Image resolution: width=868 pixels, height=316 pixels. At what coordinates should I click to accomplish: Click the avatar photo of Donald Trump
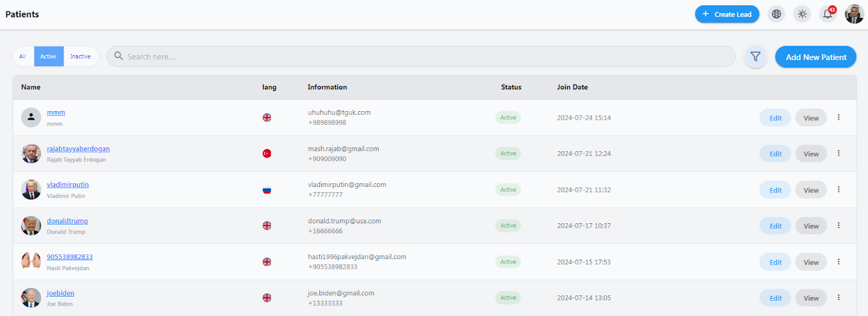31,225
